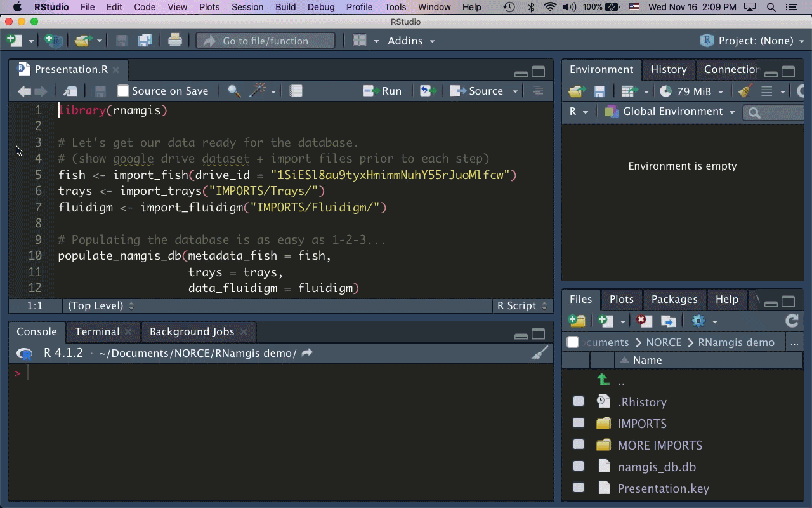The width and height of the screenshot is (812, 508).
Task: Go back to previous source location
Action: (24, 91)
